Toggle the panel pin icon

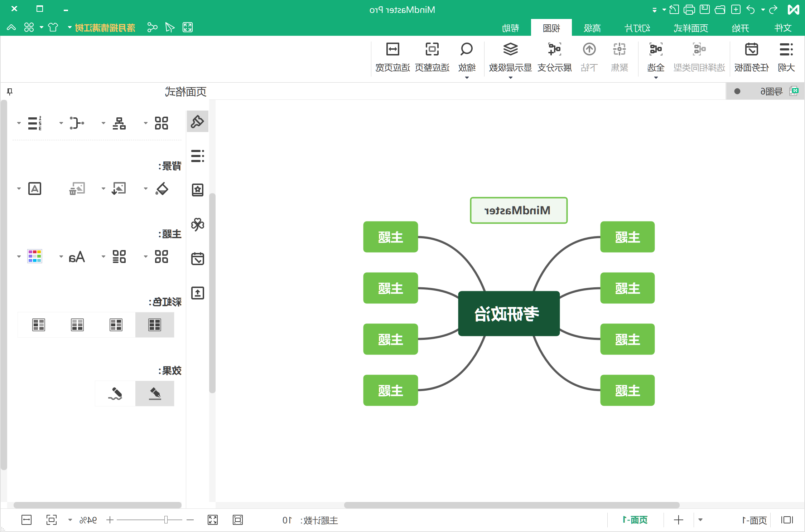click(x=10, y=92)
